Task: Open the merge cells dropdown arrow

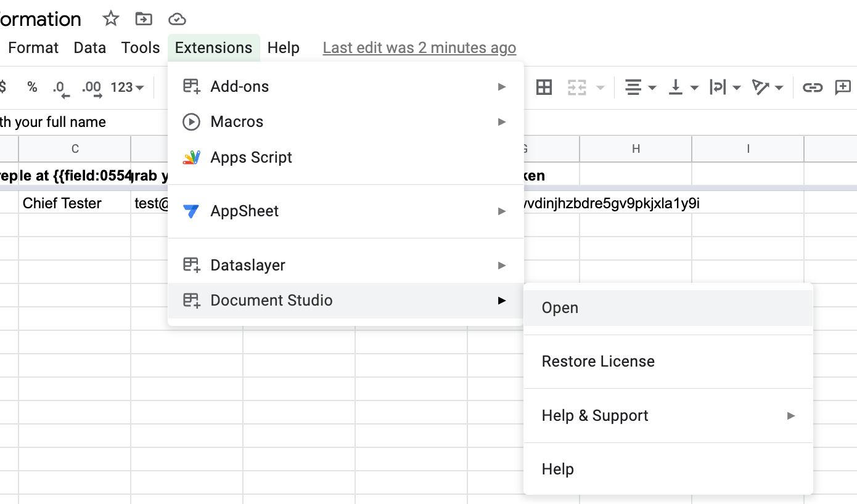Action: [600, 88]
